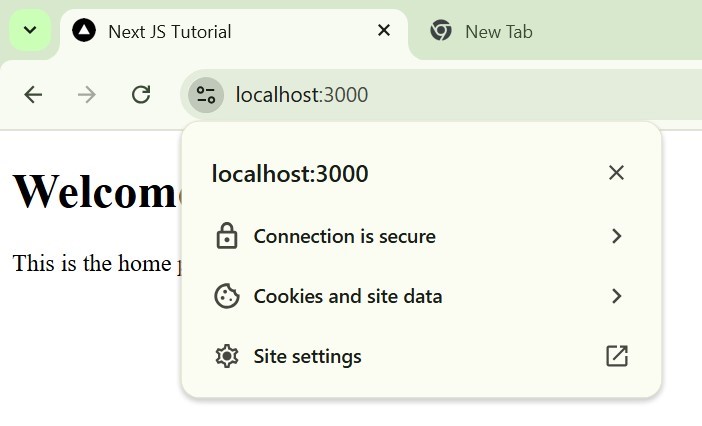Expand the Cookies and site data chevron
The image size is (702, 426).
(616, 296)
